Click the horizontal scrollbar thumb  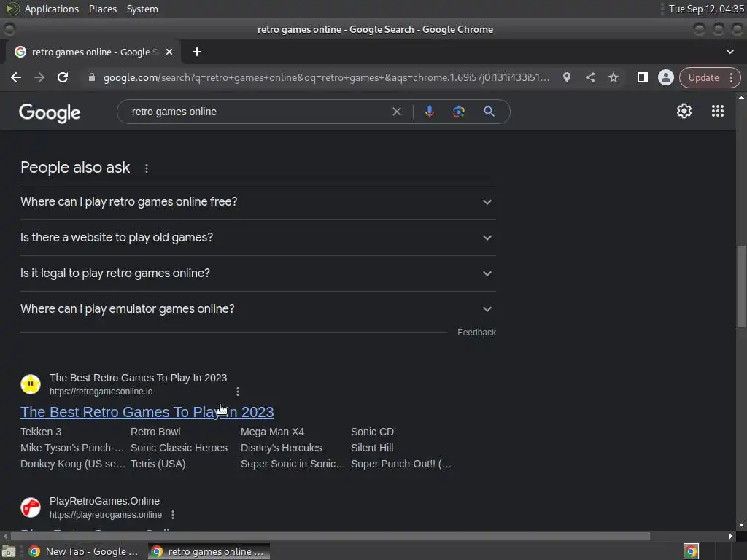[x=330, y=536]
